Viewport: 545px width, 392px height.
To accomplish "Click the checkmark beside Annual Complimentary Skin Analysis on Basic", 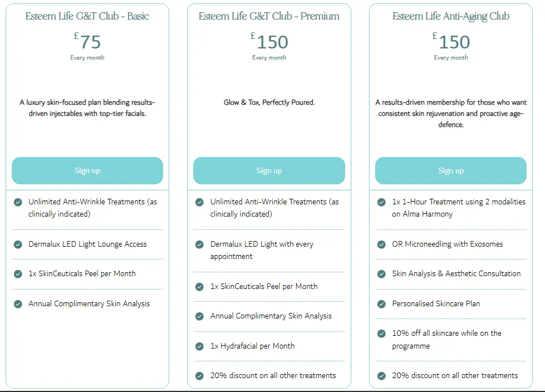I will [x=17, y=303].
